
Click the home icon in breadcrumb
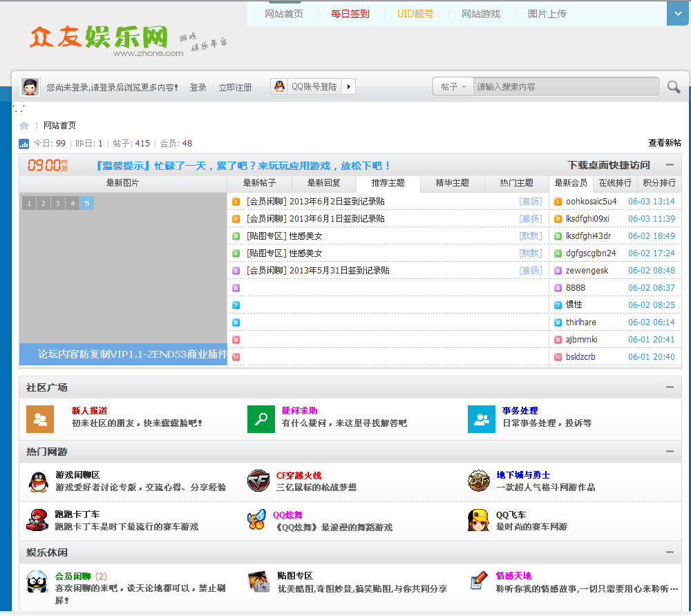[24, 126]
